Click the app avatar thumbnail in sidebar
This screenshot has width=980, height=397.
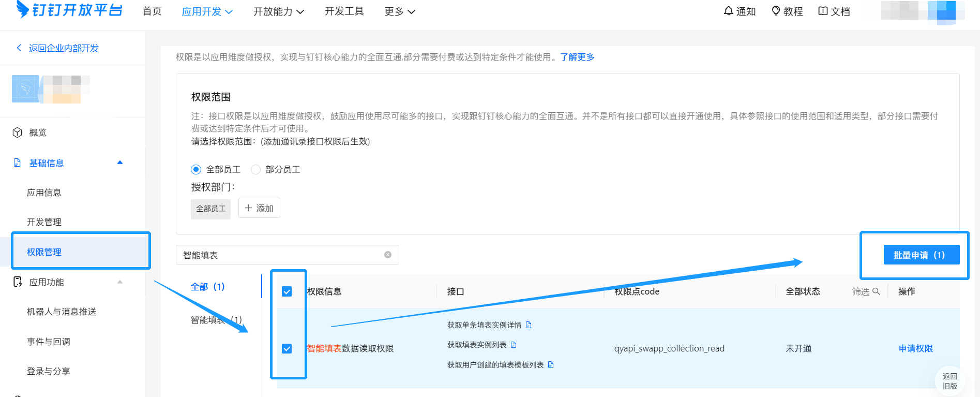[25, 89]
